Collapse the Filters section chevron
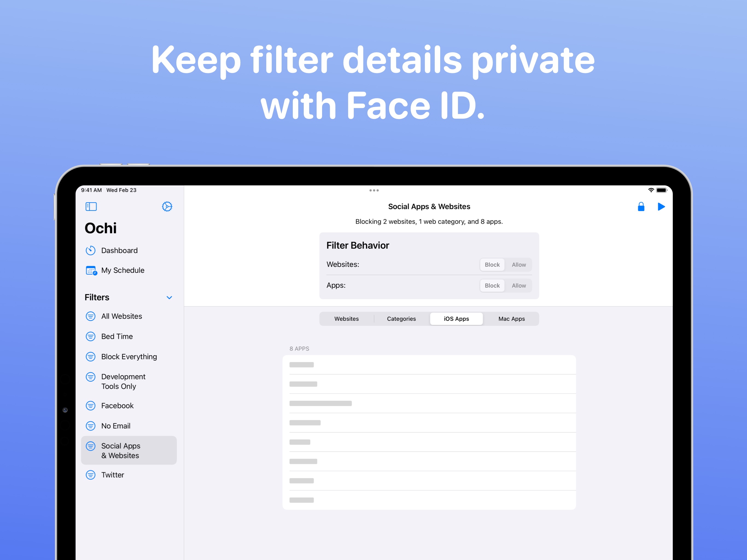The height and width of the screenshot is (560, 747). coord(169,297)
